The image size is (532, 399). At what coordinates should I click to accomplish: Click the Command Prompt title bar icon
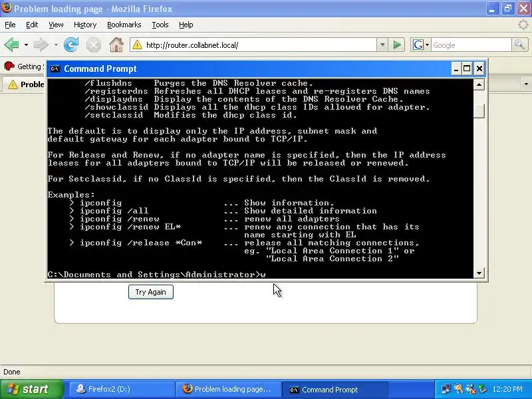(55, 69)
